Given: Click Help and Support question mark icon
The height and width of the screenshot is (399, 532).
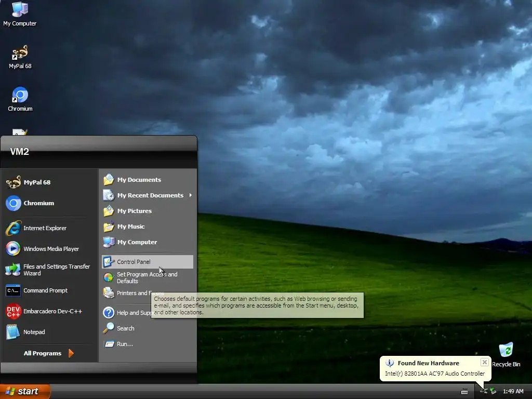Looking at the screenshot, I should 109,312.
